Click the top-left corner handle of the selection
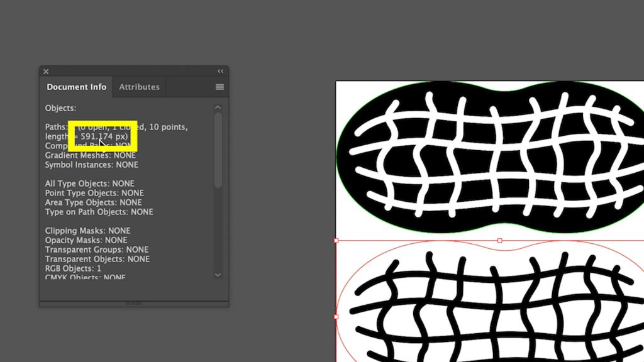 [336, 241]
